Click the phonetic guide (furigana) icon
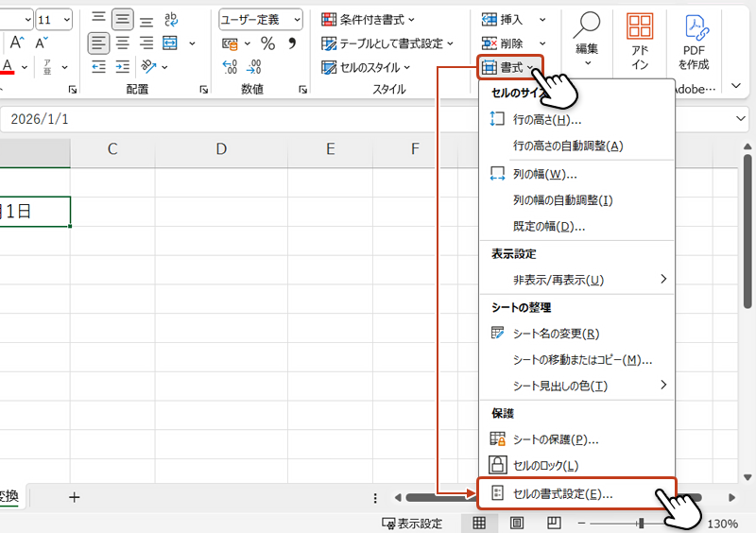This screenshot has width=756, height=533. (47, 66)
